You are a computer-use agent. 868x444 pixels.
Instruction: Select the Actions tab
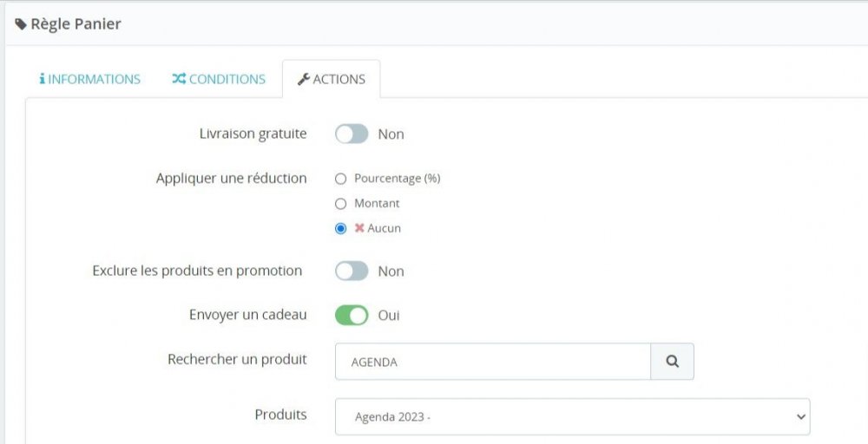click(x=332, y=79)
